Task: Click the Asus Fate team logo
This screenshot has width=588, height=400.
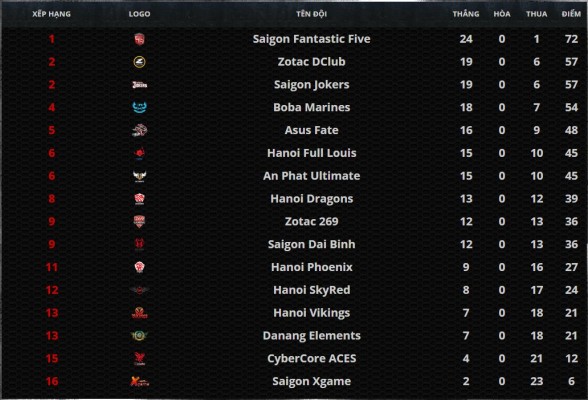Action: (x=140, y=130)
